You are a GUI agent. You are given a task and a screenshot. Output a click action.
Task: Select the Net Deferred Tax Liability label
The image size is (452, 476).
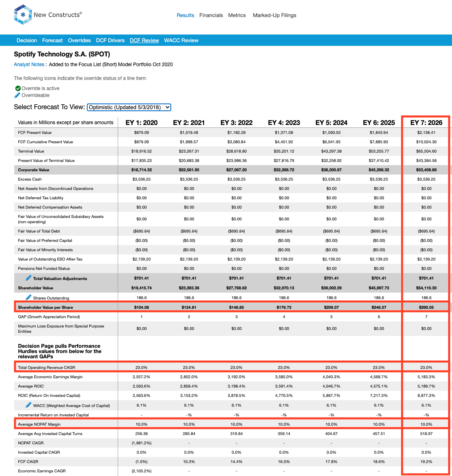click(41, 198)
